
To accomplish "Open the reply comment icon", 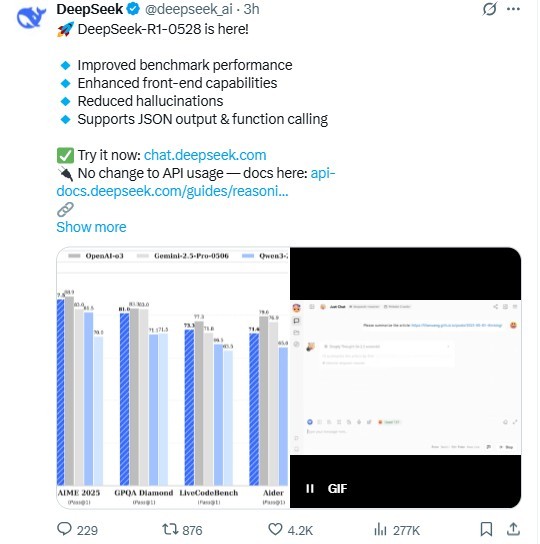I will point(64,529).
